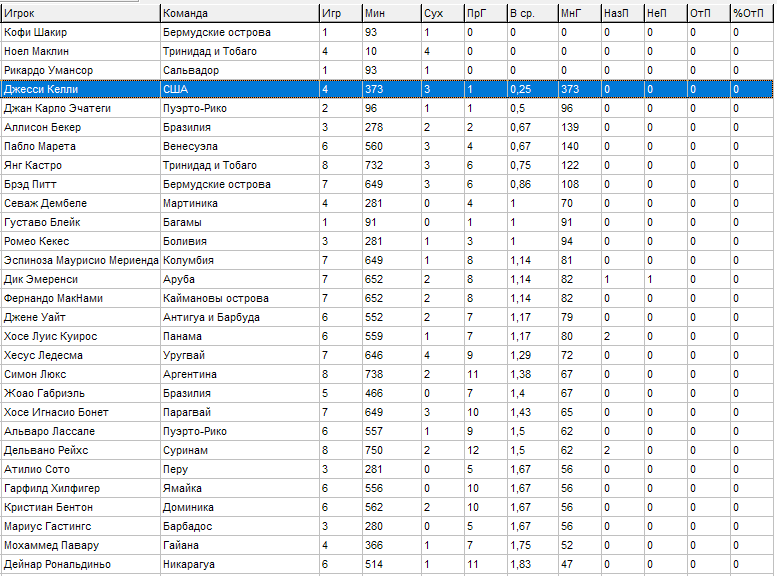Click the ПрГ column header

click(484, 13)
